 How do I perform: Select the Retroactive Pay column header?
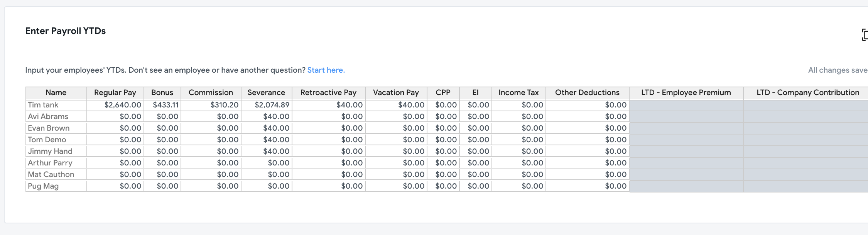[x=329, y=93]
